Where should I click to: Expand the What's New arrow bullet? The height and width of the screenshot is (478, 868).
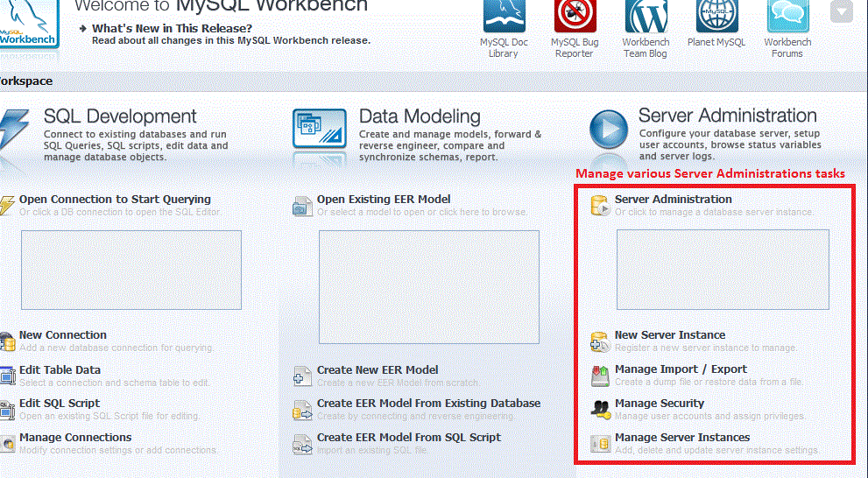click(x=83, y=28)
